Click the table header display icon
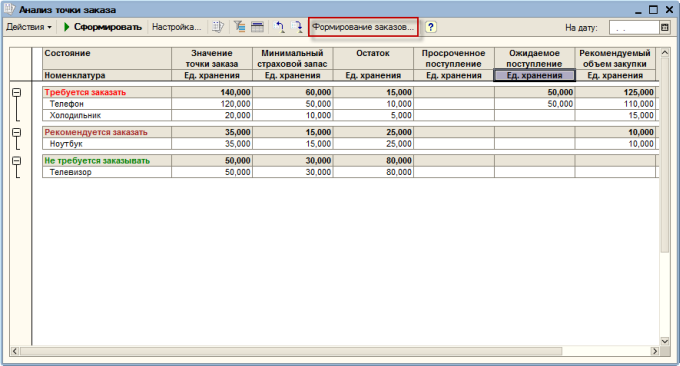This screenshot has height=366, width=680. click(x=258, y=27)
